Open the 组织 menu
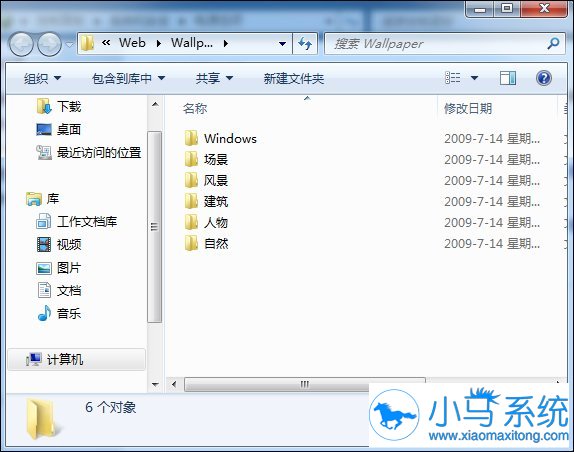The width and height of the screenshot is (574, 452). [42, 78]
